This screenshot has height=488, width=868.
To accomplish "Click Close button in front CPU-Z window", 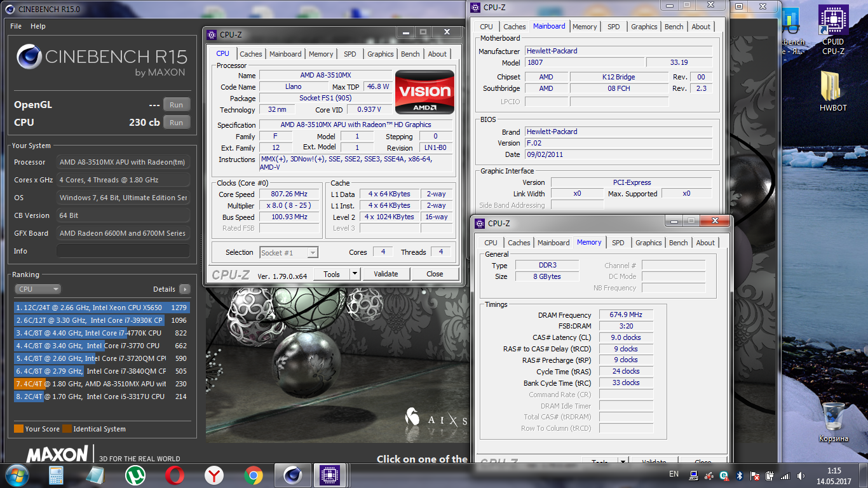I will click(x=435, y=274).
